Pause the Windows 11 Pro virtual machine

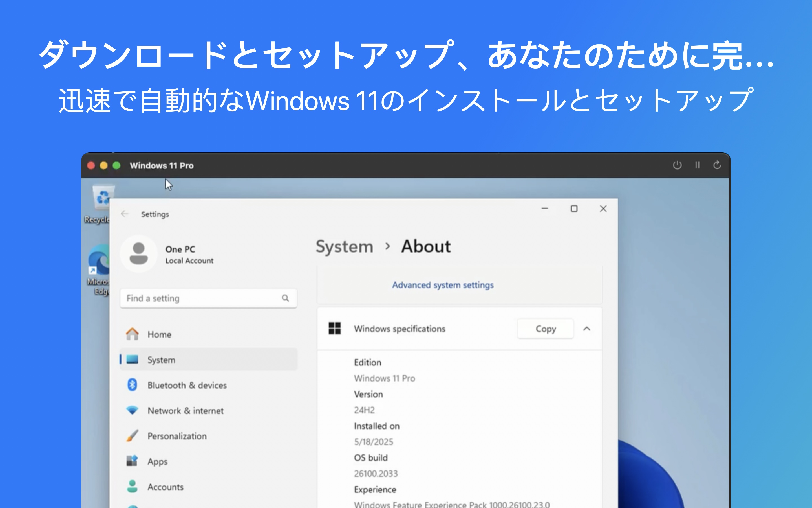(x=697, y=165)
